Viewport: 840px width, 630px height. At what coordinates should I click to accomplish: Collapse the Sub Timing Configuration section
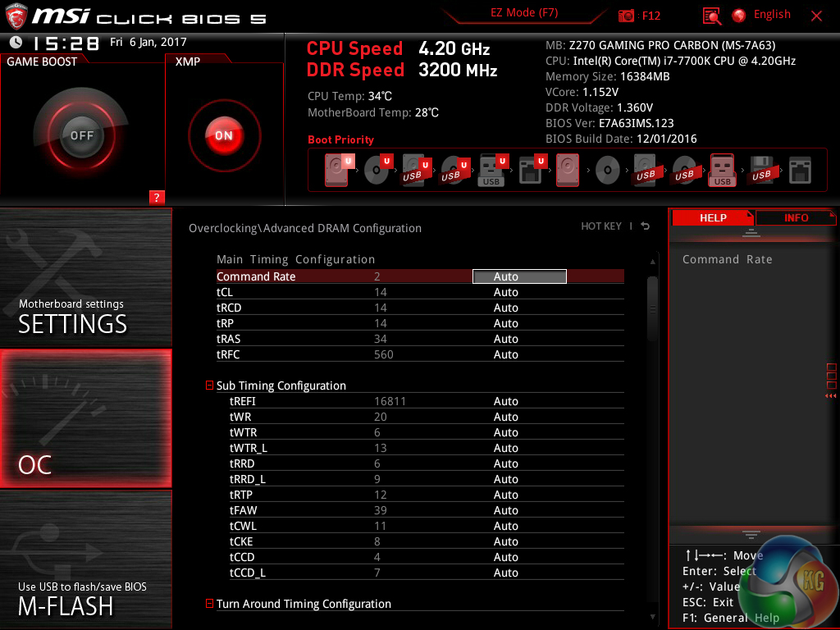click(x=209, y=386)
